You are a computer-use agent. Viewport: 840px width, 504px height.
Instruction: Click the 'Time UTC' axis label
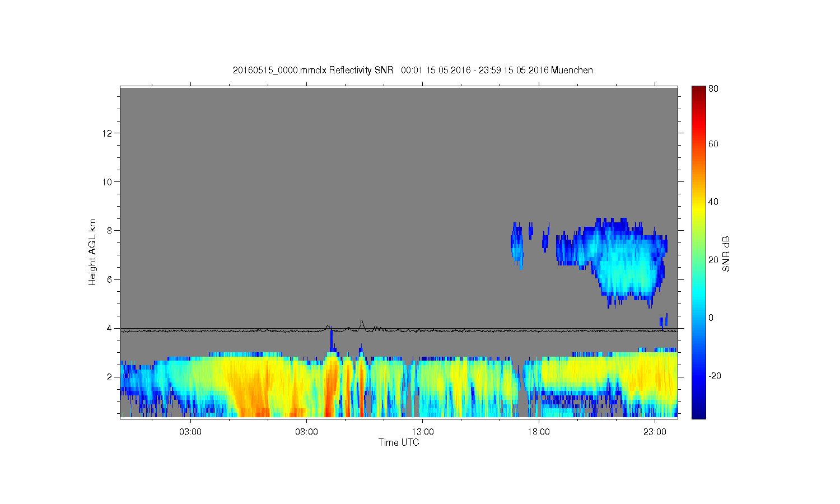(x=399, y=442)
